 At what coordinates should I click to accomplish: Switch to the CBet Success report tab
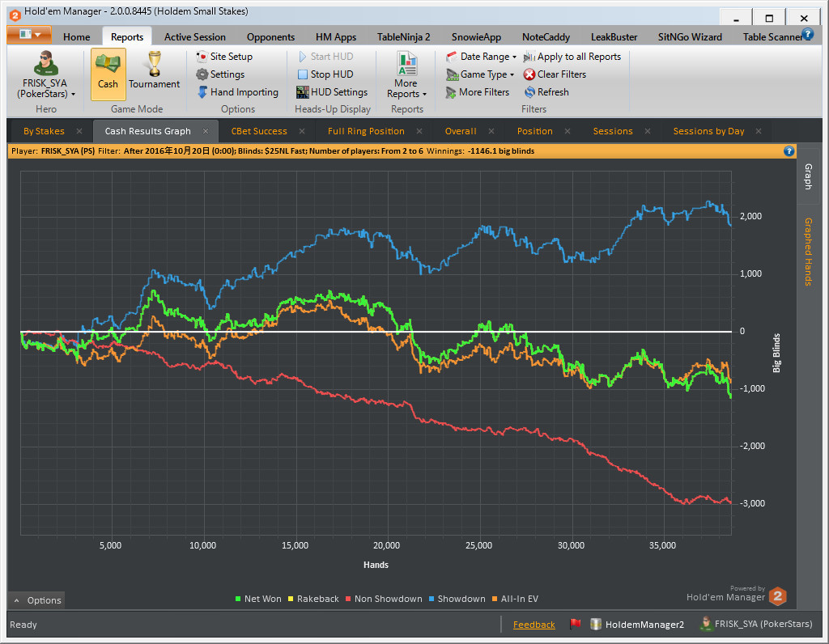coord(259,131)
